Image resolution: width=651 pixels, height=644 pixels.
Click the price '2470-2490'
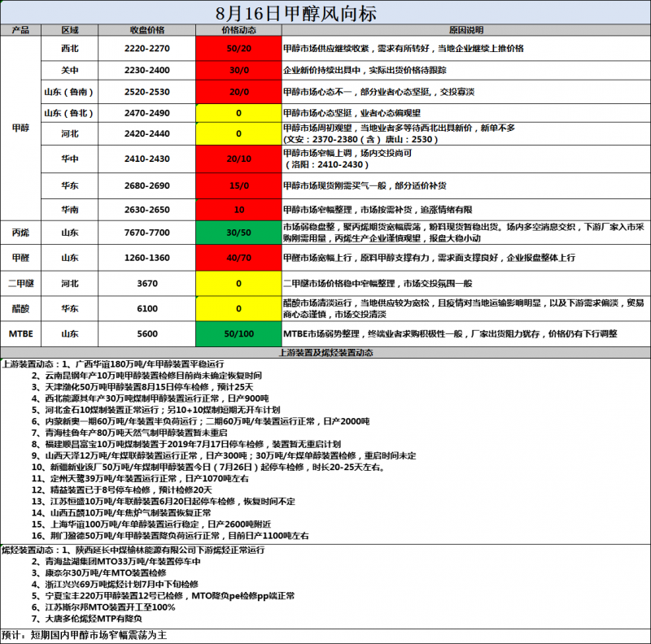(147, 113)
